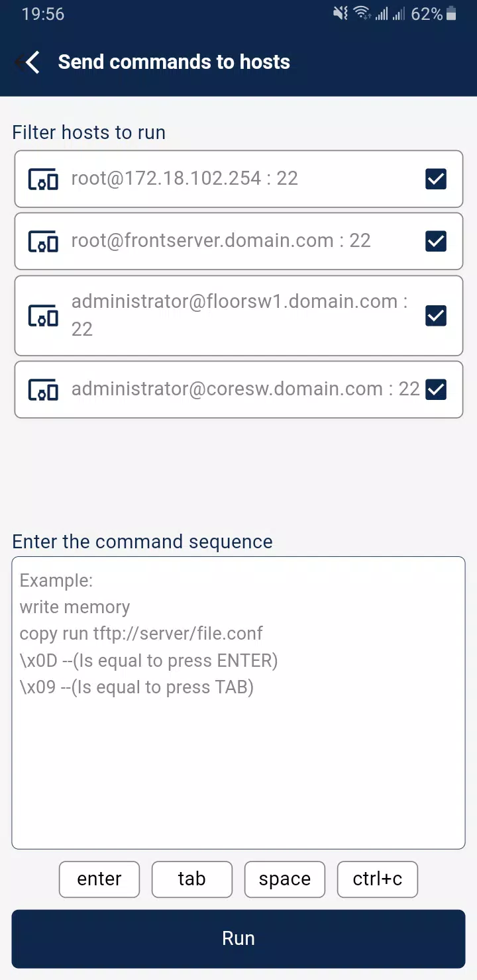
Task: Insert a tab key code
Action: (x=192, y=879)
